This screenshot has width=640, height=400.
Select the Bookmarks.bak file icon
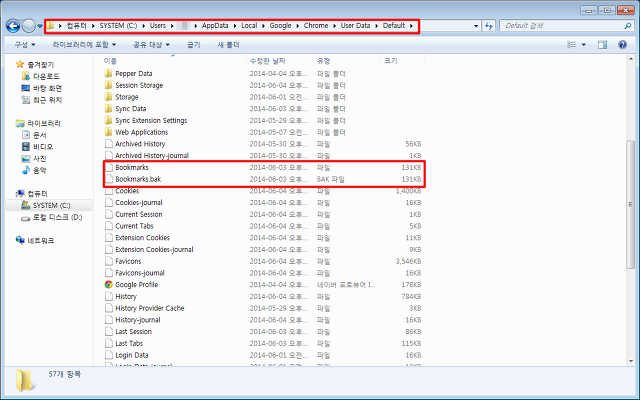[109, 179]
